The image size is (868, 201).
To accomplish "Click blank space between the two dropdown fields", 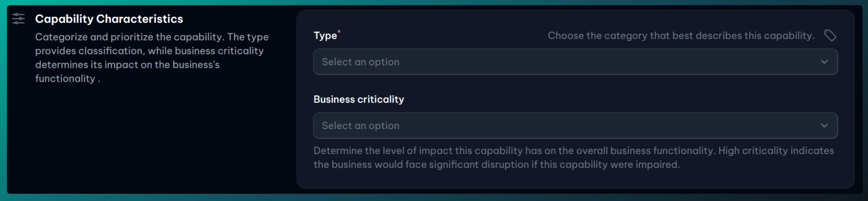I will click(573, 87).
